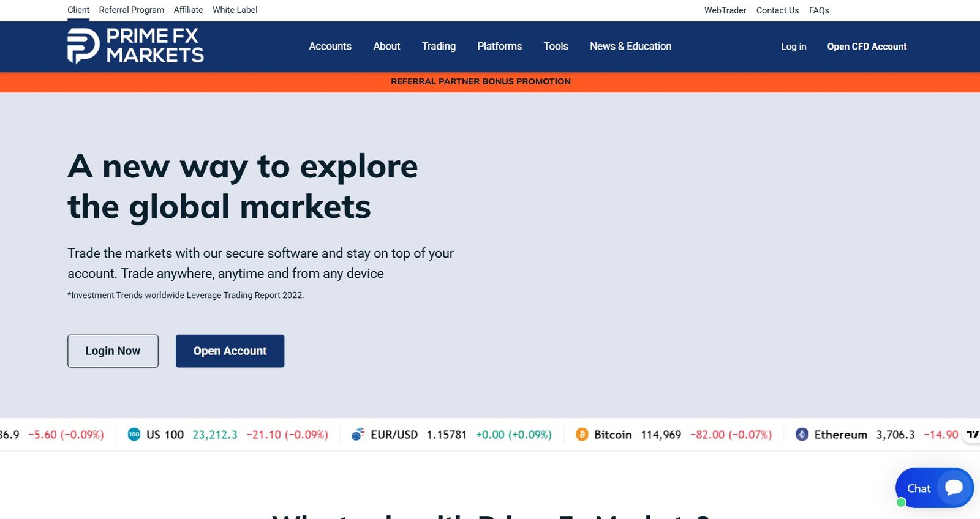The width and height of the screenshot is (980, 519).
Task: Click the Open Account button
Action: coord(230,351)
